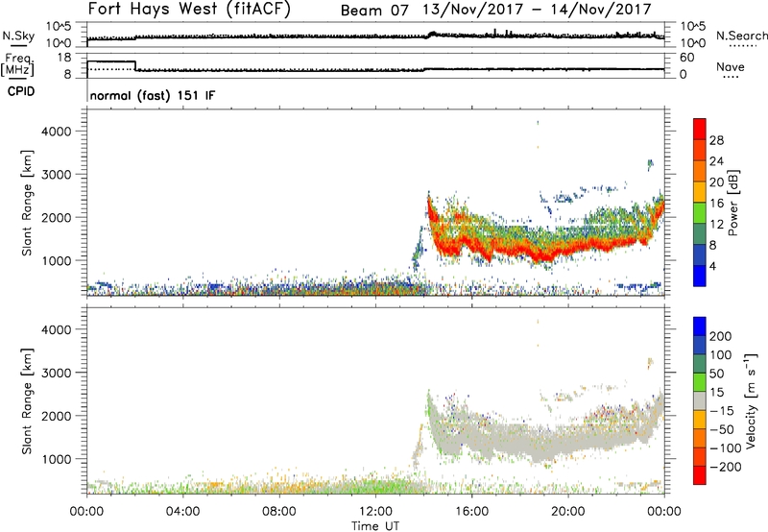The image size is (768, 532).
Task: Click the "Power [dB]" colorbar title
Action: pyautogui.click(x=733, y=203)
